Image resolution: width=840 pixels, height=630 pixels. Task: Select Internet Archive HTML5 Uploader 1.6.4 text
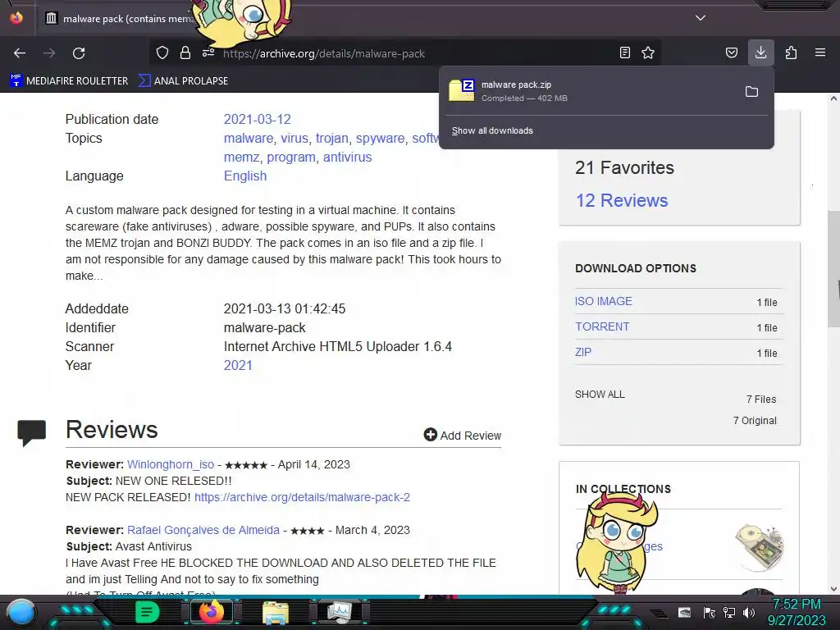(337, 347)
